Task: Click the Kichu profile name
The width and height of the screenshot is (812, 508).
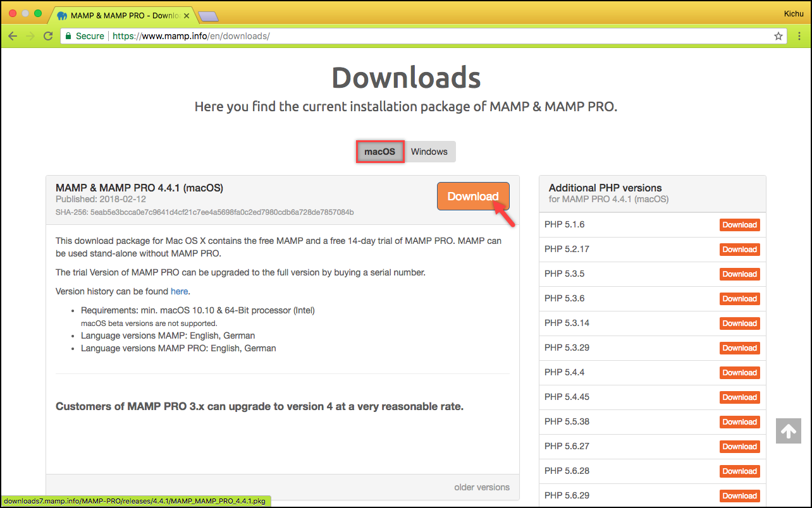Action: pos(794,13)
